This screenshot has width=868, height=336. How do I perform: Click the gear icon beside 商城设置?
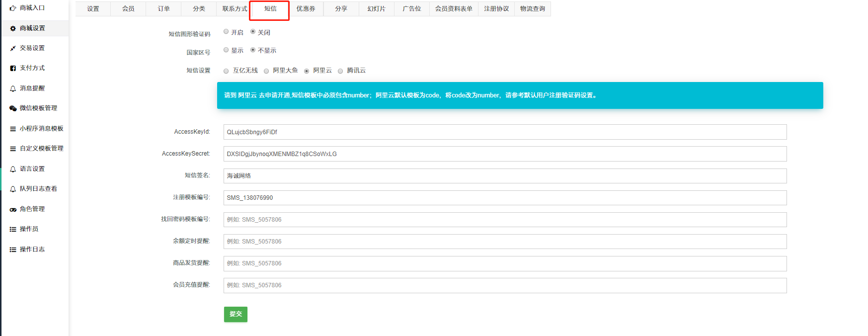pos(13,29)
